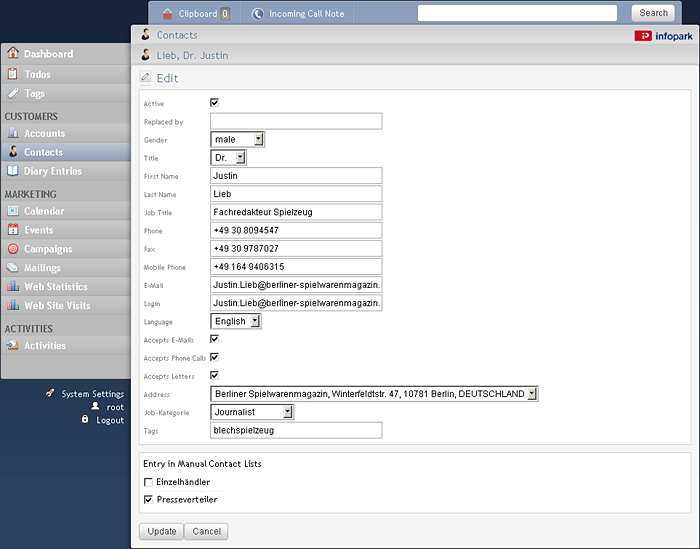The width and height of the screenshot is (700, 549).
Task: Click the Events calendar icon
Action: point(13,229)
